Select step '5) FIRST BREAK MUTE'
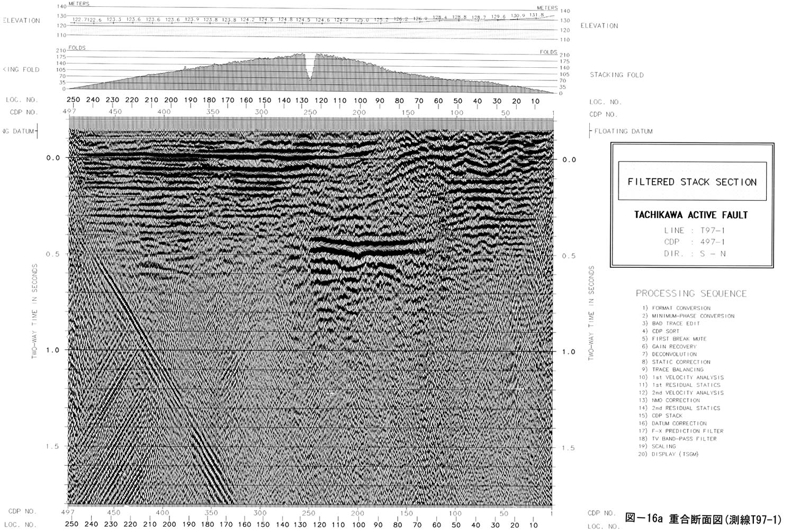This screenshot has width=791, height=532. [674, 339]
